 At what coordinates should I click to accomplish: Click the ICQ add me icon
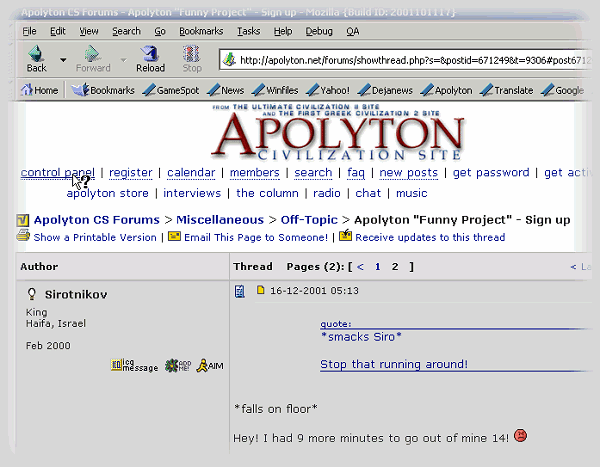[x=178, y=366]
